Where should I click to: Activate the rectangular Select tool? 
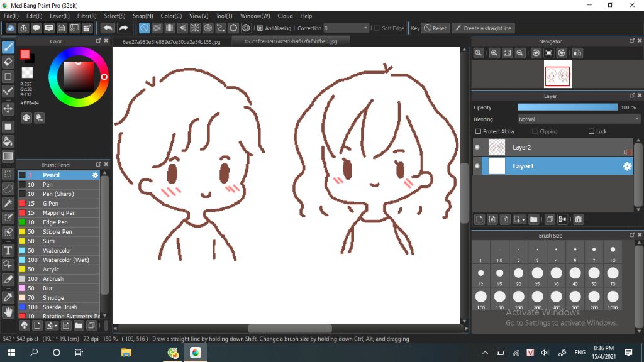8,174
